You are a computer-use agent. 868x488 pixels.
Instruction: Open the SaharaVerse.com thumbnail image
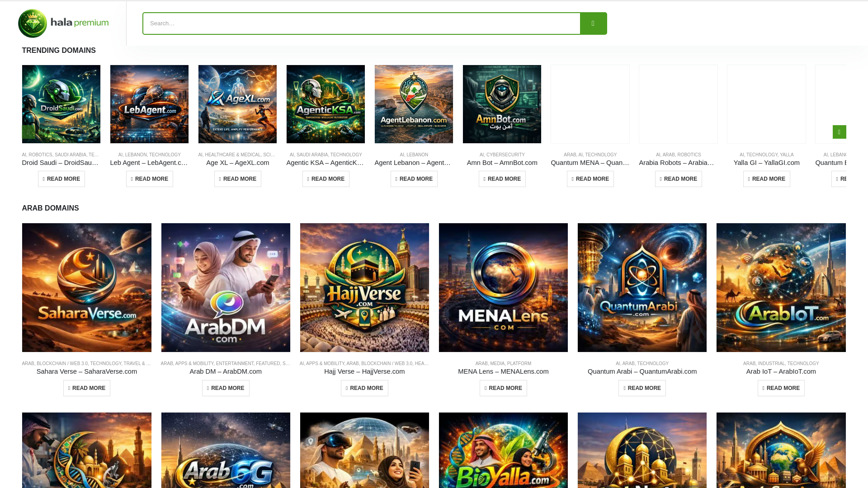[87, 287]
